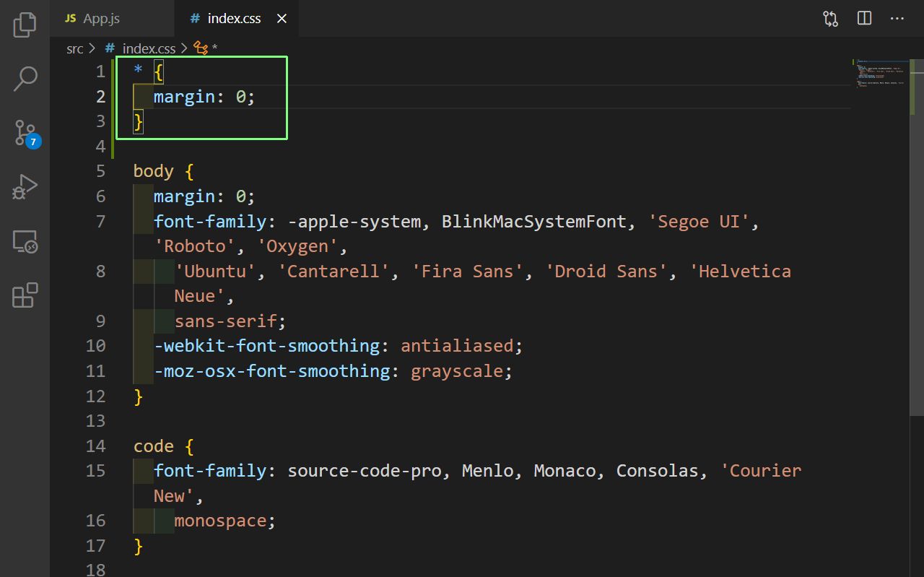Click '-moz-osx-font-smoothing' property
The width and height of the screenshot is (924, 577).
(272, 371)
